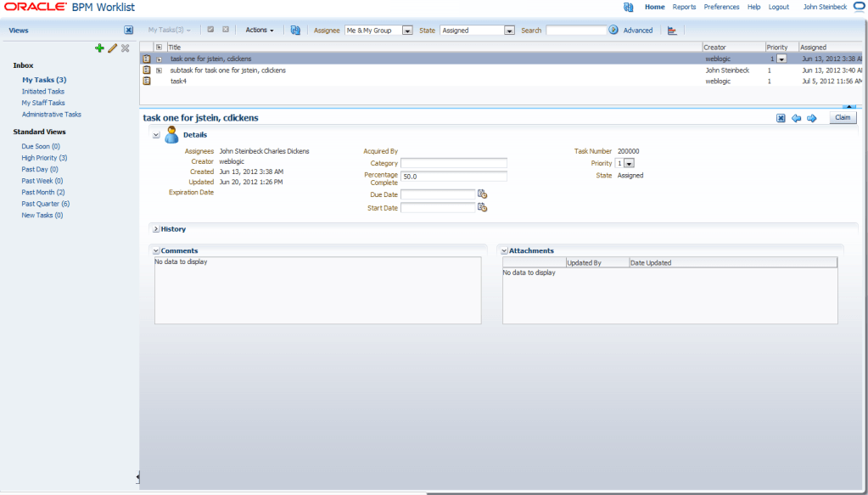This screenshot has height=495, width=868.
Task: Open the State filter dropdown
Action: pos(509,31)
